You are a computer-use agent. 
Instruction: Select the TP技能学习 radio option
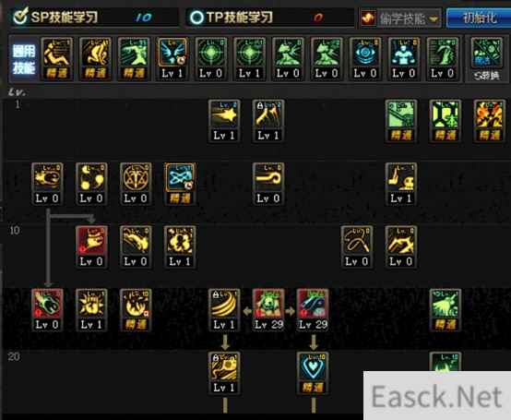click(x=232, y=18)
